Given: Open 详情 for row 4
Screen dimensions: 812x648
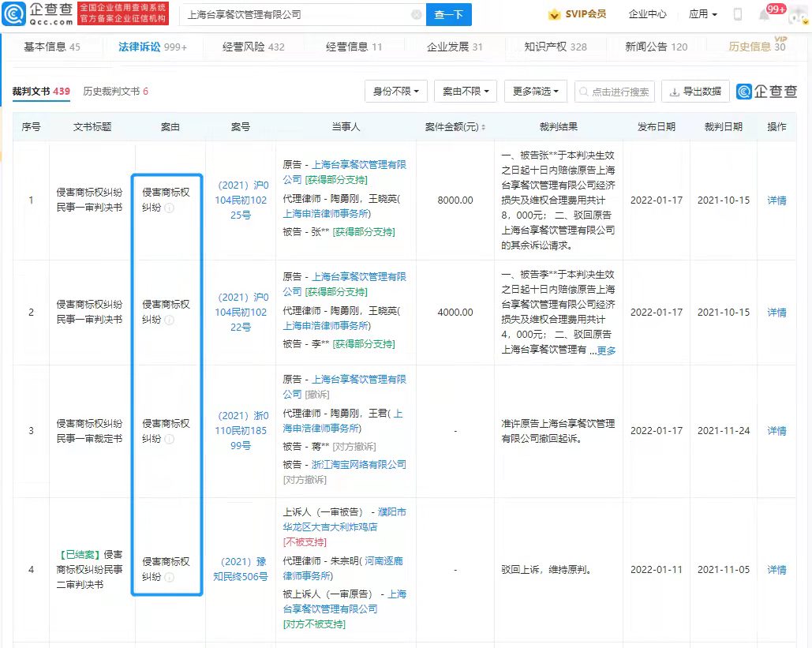Looking at the screenshot, I should (776, 570).
